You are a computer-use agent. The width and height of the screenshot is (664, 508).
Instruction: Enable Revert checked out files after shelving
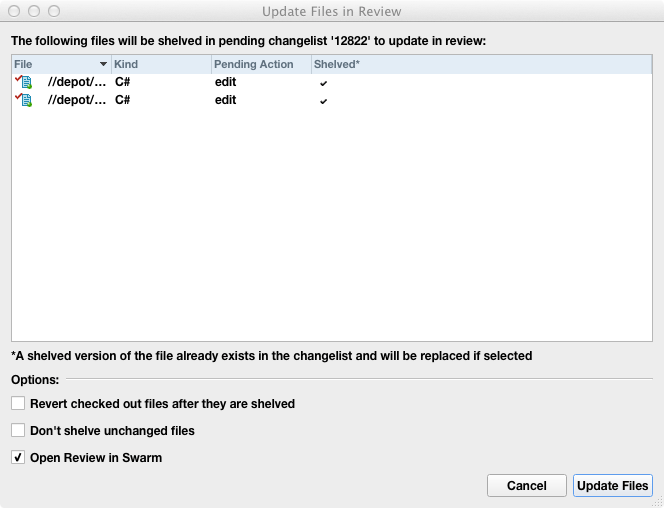[x=18, y=404]
